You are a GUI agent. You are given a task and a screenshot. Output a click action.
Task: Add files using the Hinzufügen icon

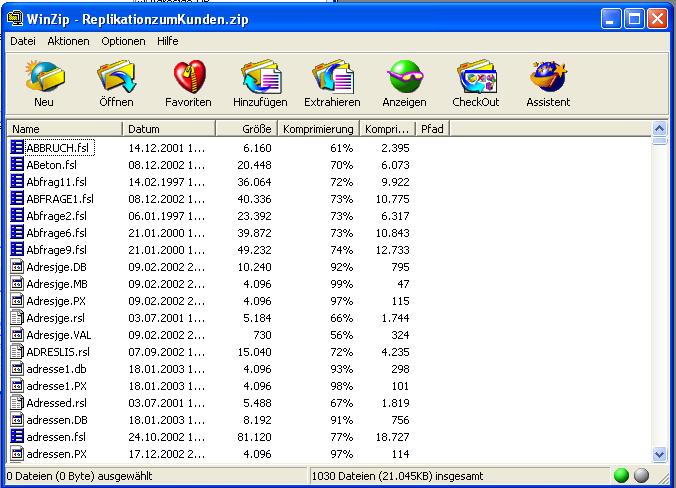[260, 78]
